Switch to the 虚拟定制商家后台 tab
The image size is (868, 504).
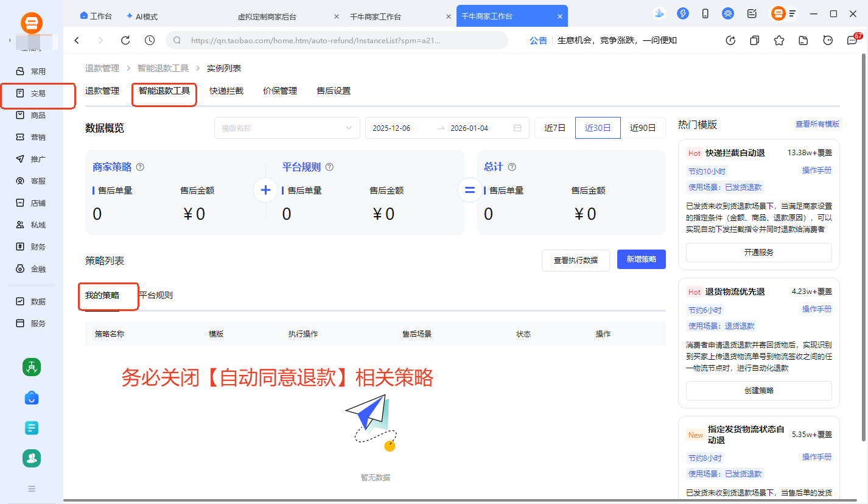[x=267, y=17]
